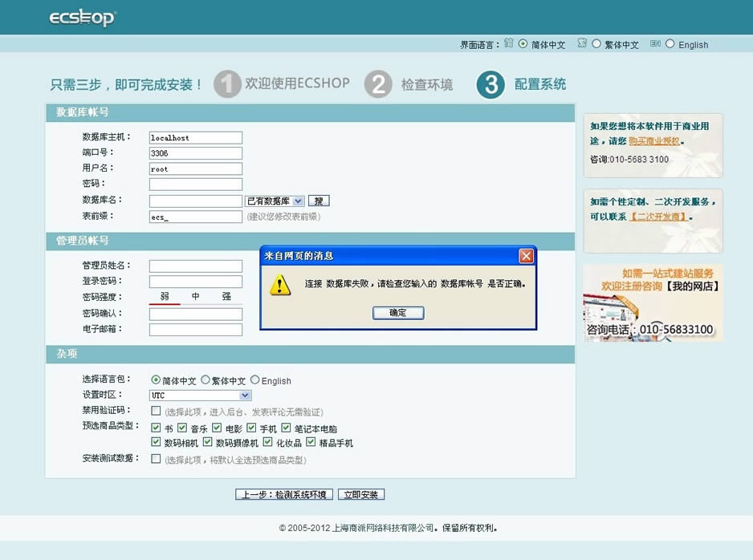Go back with 上一步：检测系统环境 button
Viewport: 753px width, 560px height.
click(x=284, y=495)
